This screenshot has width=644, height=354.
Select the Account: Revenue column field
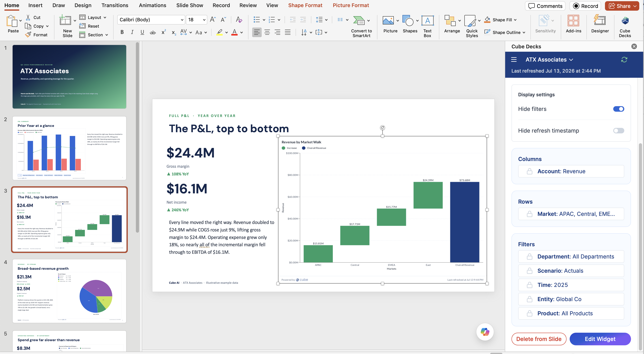(571, 171)
